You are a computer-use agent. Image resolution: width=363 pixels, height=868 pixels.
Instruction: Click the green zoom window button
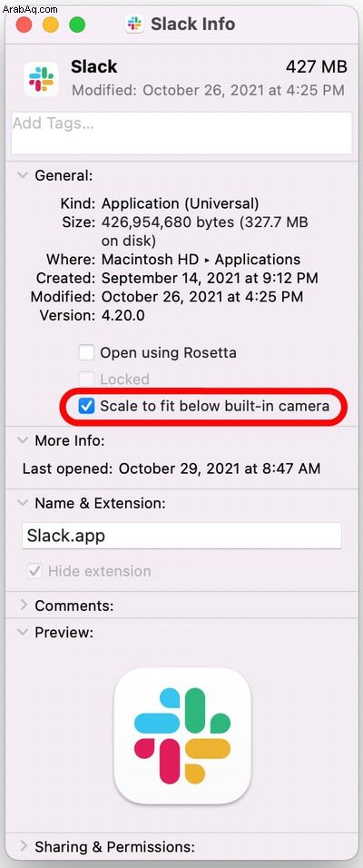tap(77, 25)
